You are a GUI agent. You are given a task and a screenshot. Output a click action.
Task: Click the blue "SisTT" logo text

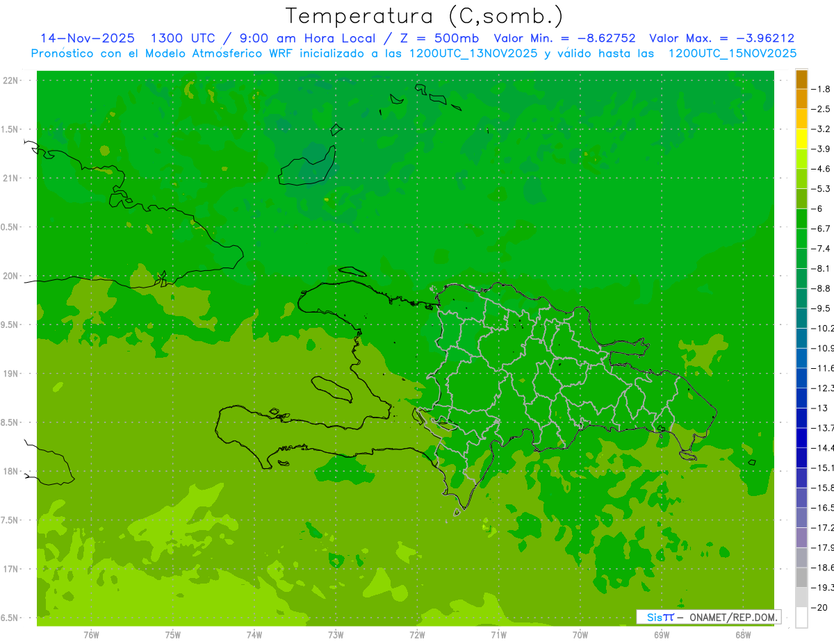click(660, 617)
